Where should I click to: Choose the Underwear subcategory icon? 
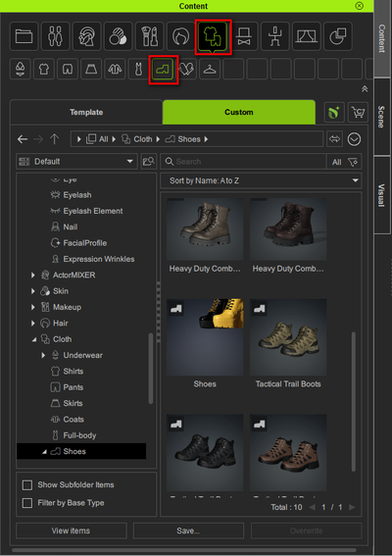coord(21,69)
